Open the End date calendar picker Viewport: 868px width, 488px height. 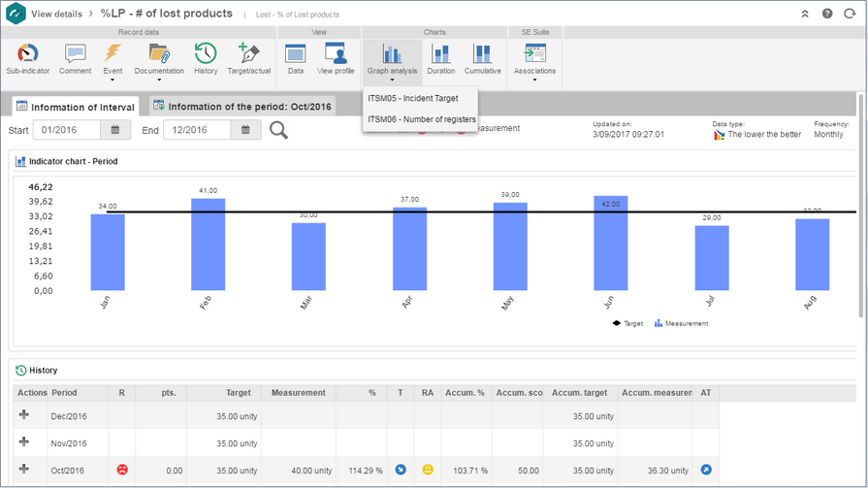tap(245, 130)
